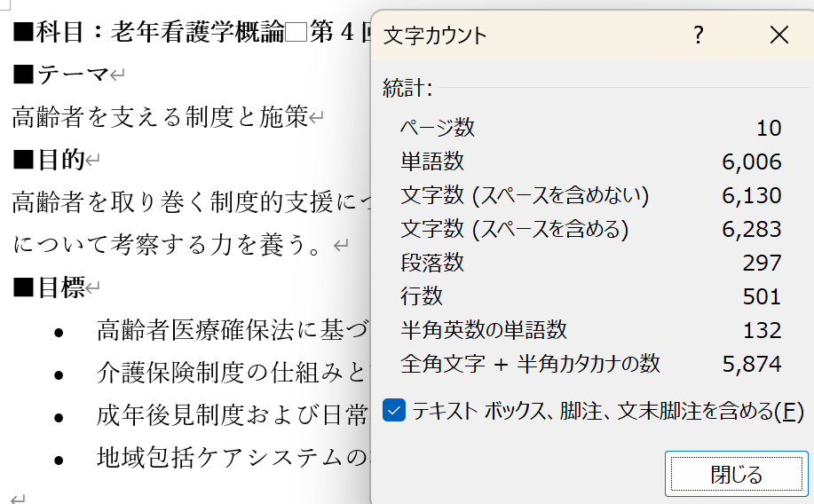
Task: Click the 行数 value 501
Action: tap(763, 296)
